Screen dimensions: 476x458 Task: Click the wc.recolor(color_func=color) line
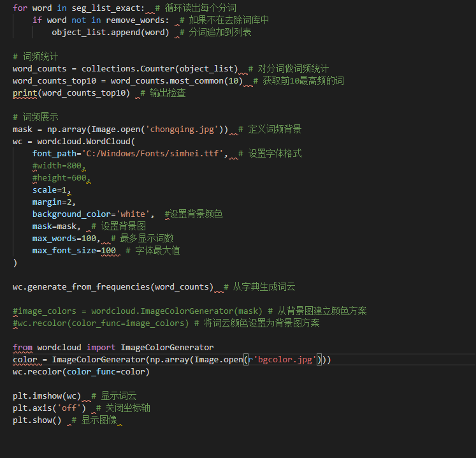point(81,372)
